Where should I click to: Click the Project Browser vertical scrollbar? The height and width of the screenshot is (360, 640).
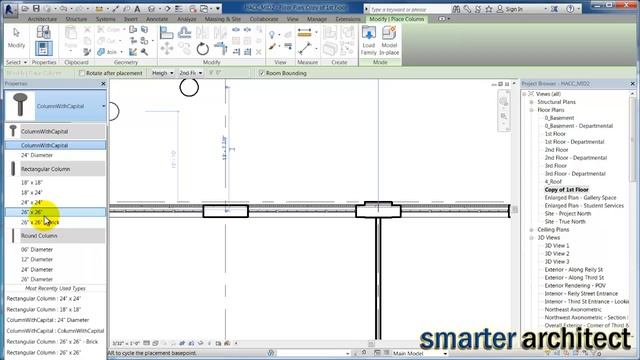pos(633,139)
